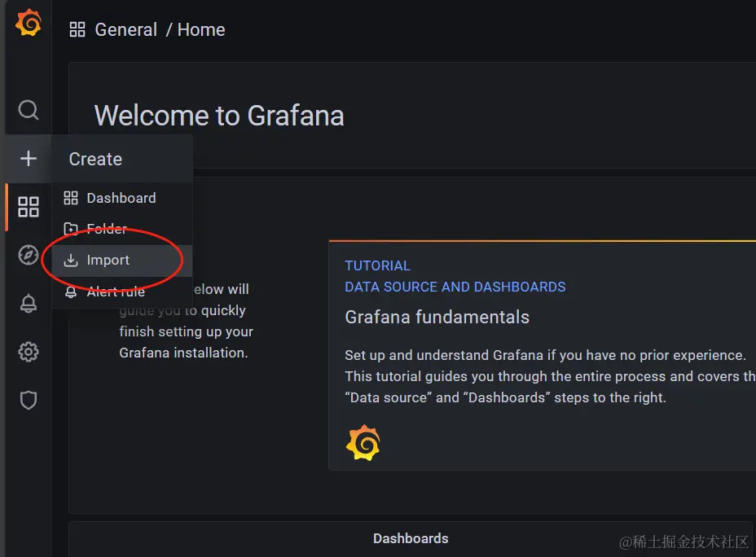This screenshot has width=756, height=557.
Task: Click the Home breadcrumb link
Action: (x=201, y=30)
